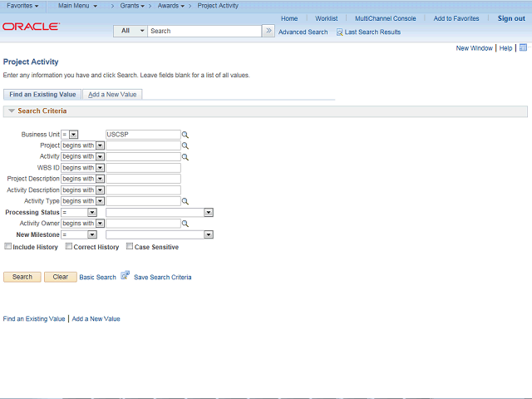Open the Processing Status value dropdown

tap(160, 213)
